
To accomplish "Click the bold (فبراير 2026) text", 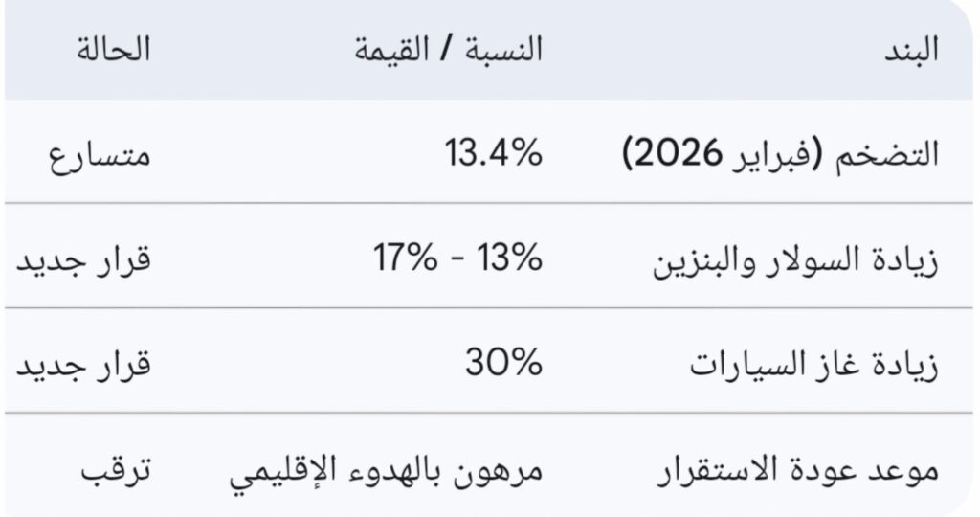I will 735,155.
